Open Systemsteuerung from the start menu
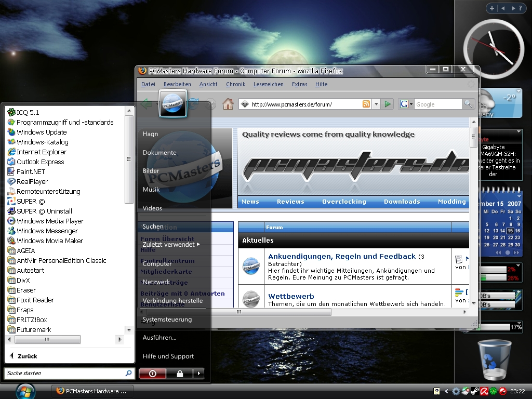Image resolution: width=532 pixels, height=399 pixels. (x=167, y=320)
